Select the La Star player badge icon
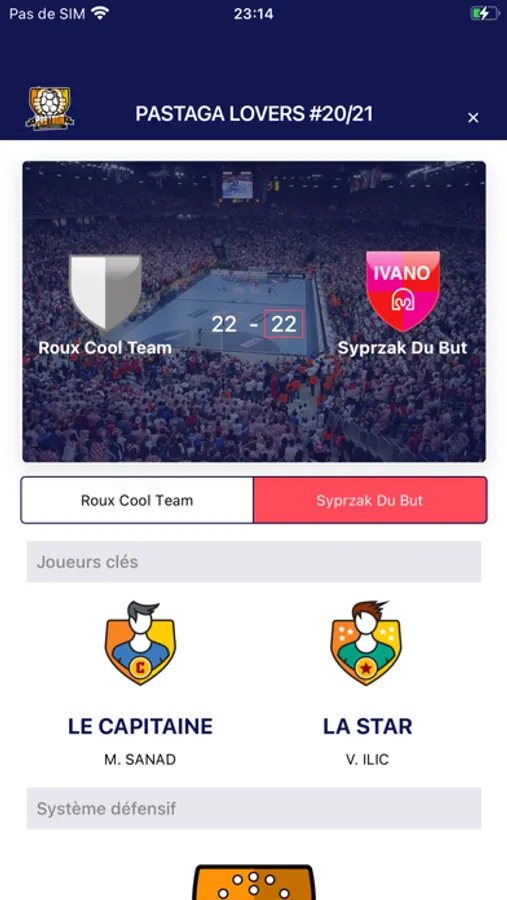 (366, 643)
